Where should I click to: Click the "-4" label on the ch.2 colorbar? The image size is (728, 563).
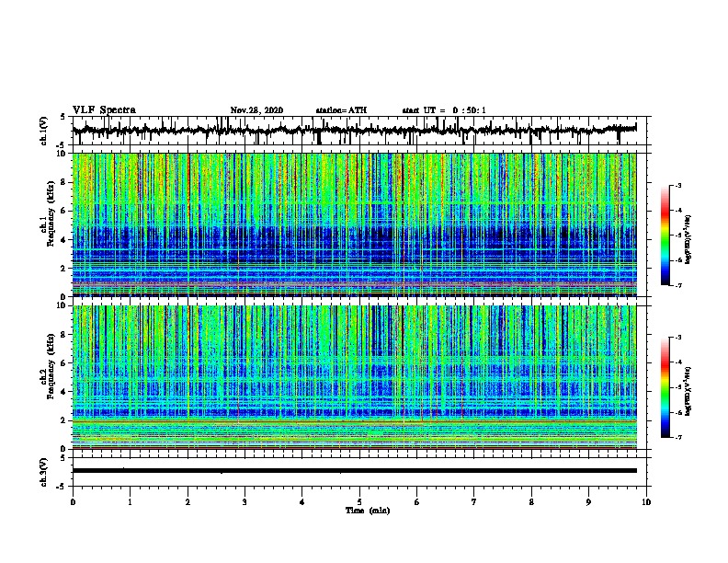pos(677,362)
